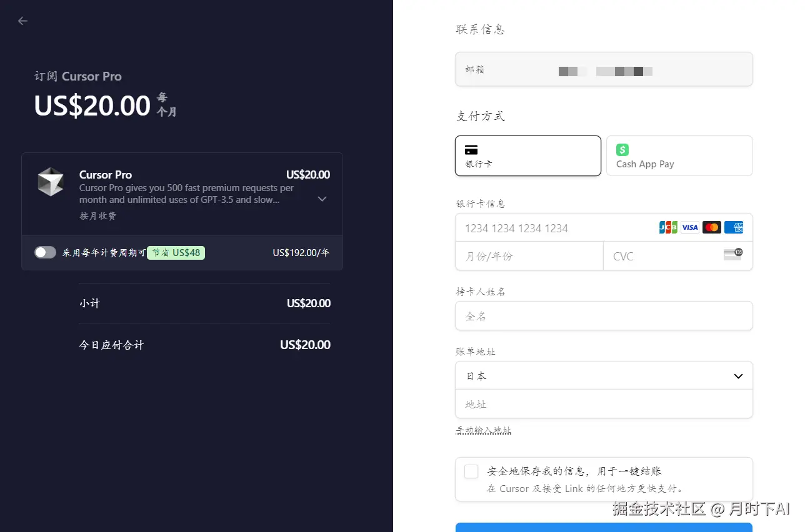
Task: Click the 持卡人姓名 field label
Action: coord(481,292)
